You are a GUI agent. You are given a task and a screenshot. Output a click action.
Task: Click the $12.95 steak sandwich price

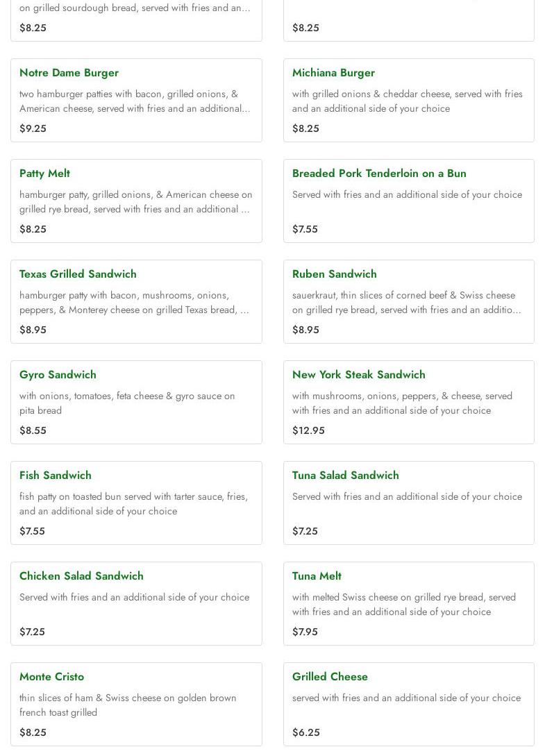click(308, 430)
